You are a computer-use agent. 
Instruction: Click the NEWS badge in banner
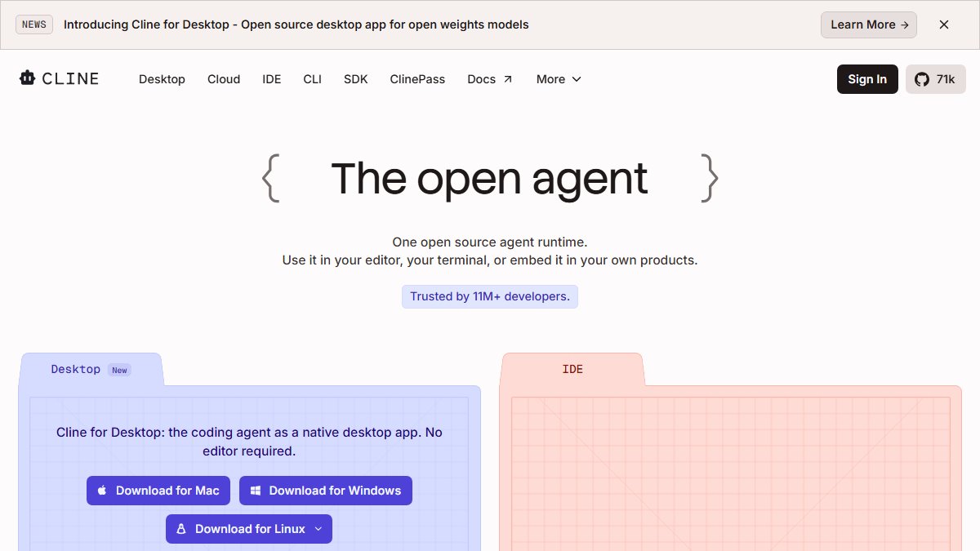34,24
